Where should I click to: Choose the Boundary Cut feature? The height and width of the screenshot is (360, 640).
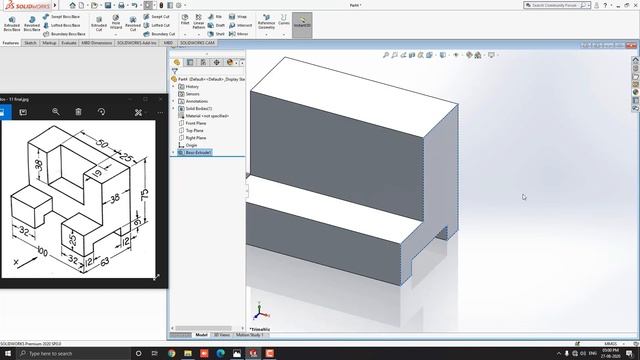(x=159, y=34)
